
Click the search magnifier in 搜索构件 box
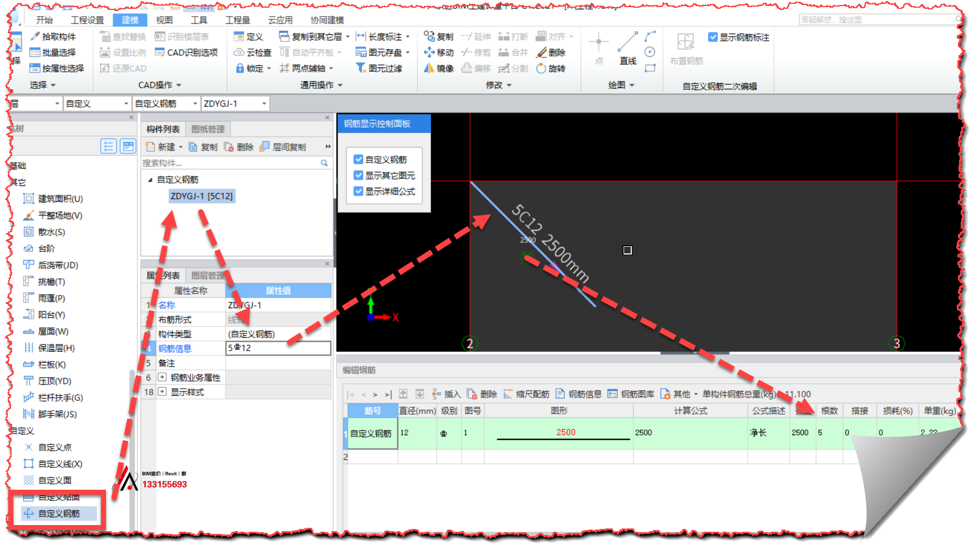324,163
